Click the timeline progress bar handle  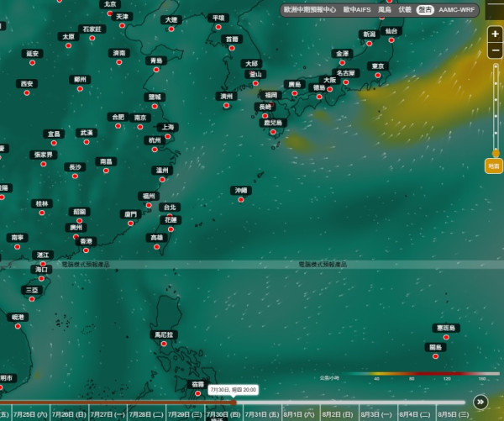[234, 403]
